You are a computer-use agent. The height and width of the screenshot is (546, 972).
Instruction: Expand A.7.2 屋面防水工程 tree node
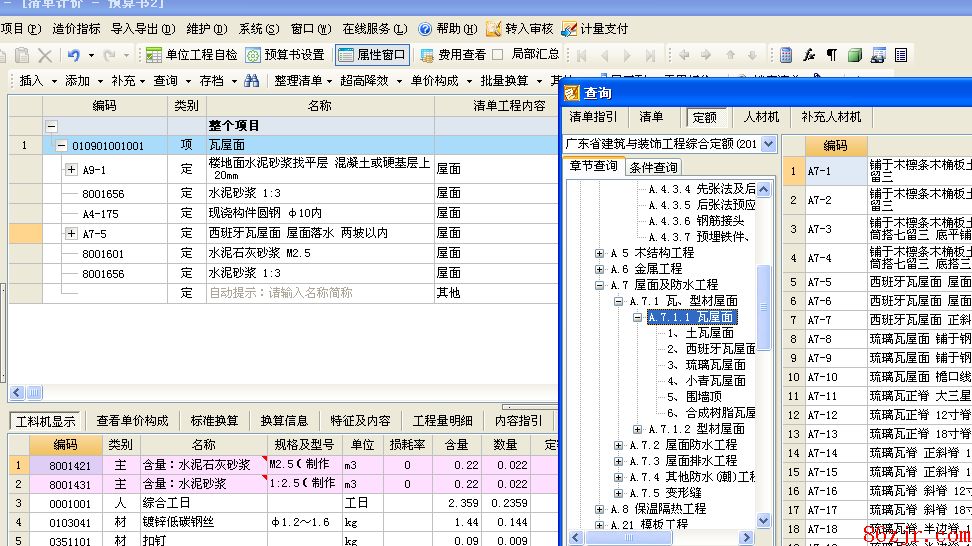tap(619, 445)
